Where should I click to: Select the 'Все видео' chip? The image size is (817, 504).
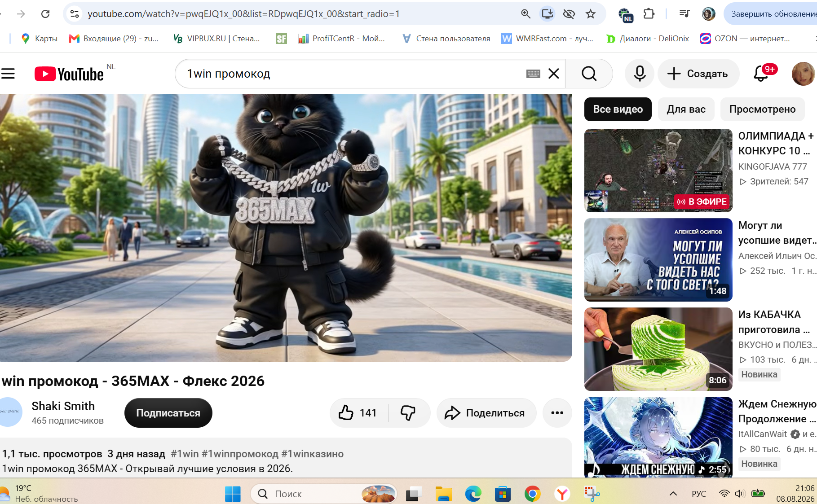(618, 109)
